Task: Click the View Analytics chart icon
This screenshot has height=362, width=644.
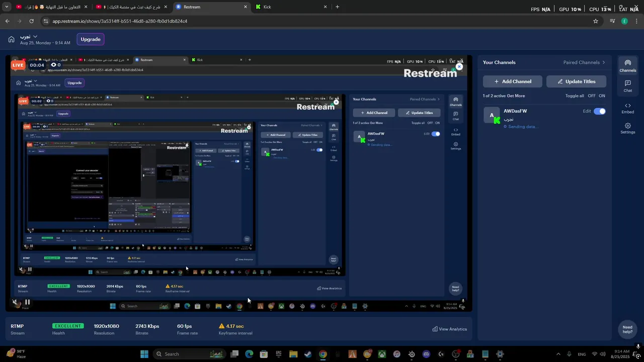Action: coord(435,329)
